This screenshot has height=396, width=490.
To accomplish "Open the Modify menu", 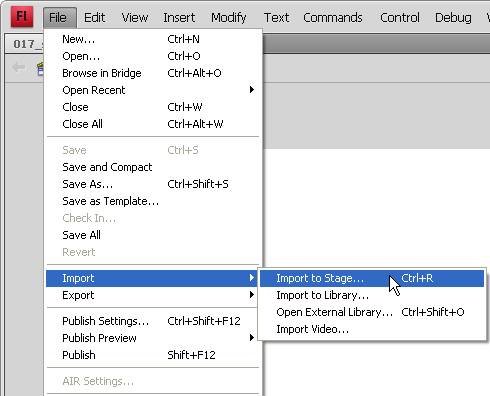I will pos(229,17).
